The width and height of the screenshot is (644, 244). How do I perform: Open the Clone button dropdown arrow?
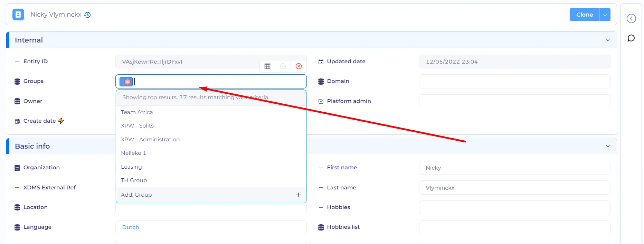(x=605, y=15)
